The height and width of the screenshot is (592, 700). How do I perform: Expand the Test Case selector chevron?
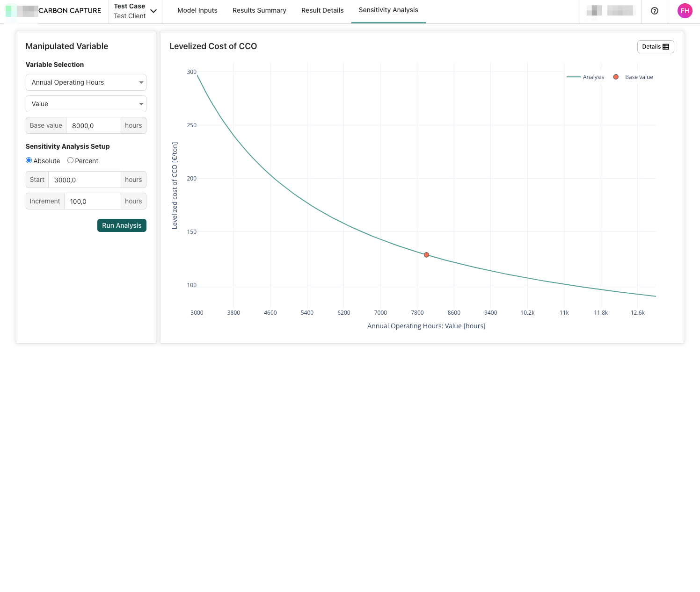coord(153,11)
